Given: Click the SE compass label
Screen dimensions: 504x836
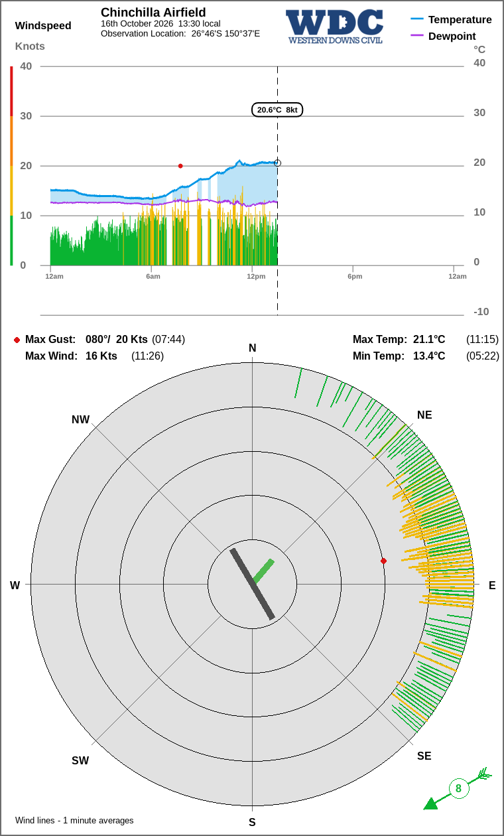Looking at the screenshot, I should (424, 756).
